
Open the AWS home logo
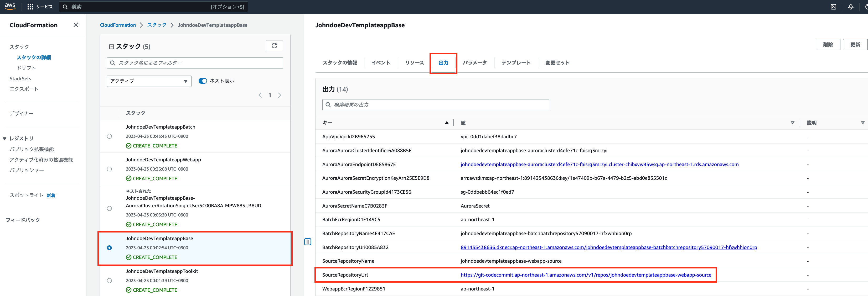pyautogui.click(x=10, y=6)
